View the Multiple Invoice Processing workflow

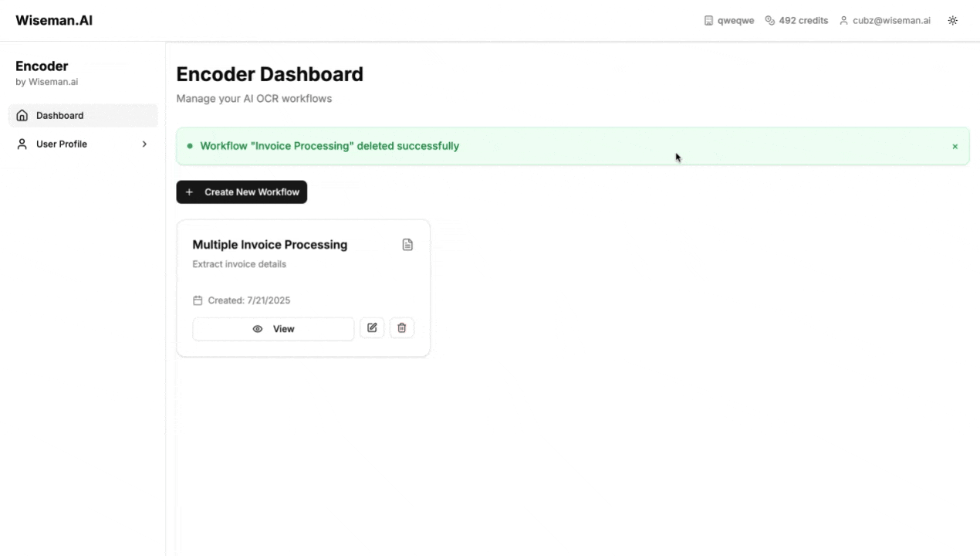click(274, 328)
